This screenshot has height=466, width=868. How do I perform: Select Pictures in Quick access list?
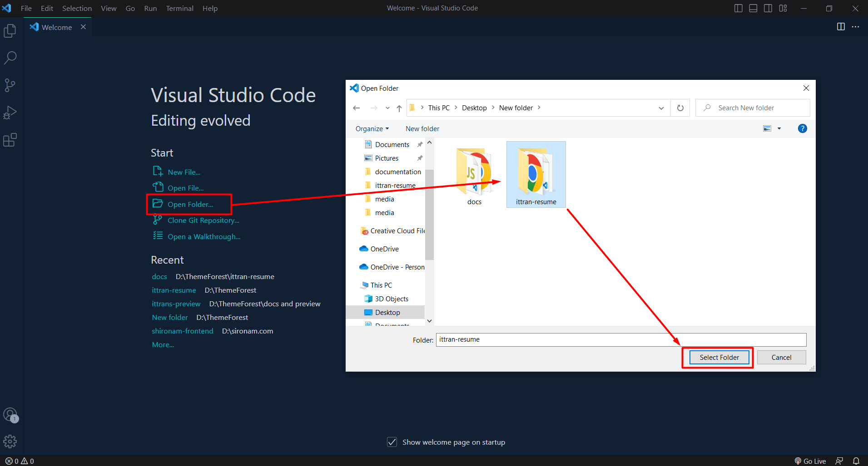[x=387, y=158]
